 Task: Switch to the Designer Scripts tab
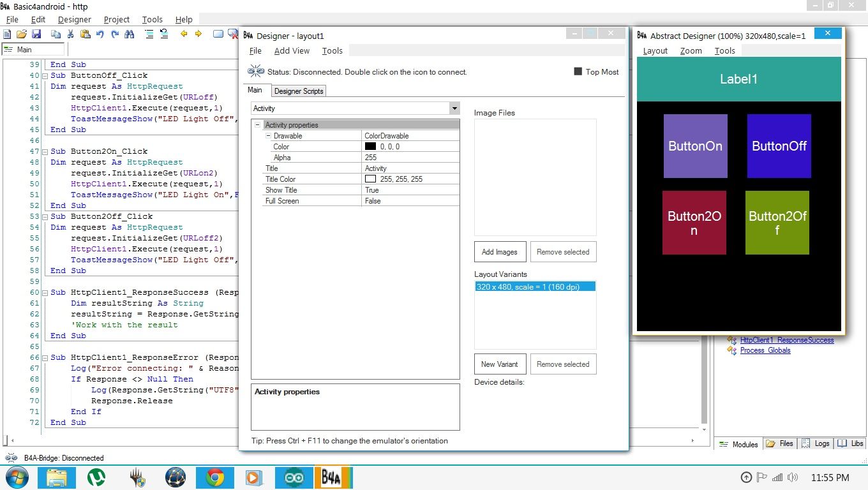click(298, 91)
